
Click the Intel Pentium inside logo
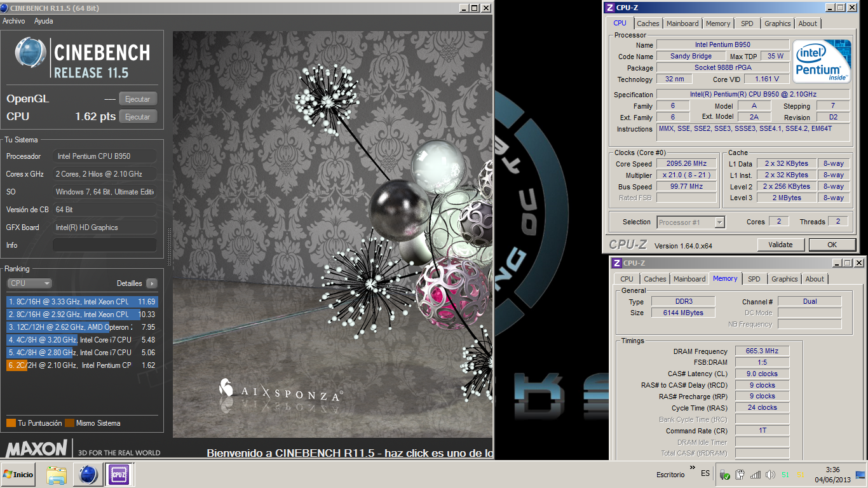pos(821,61)
